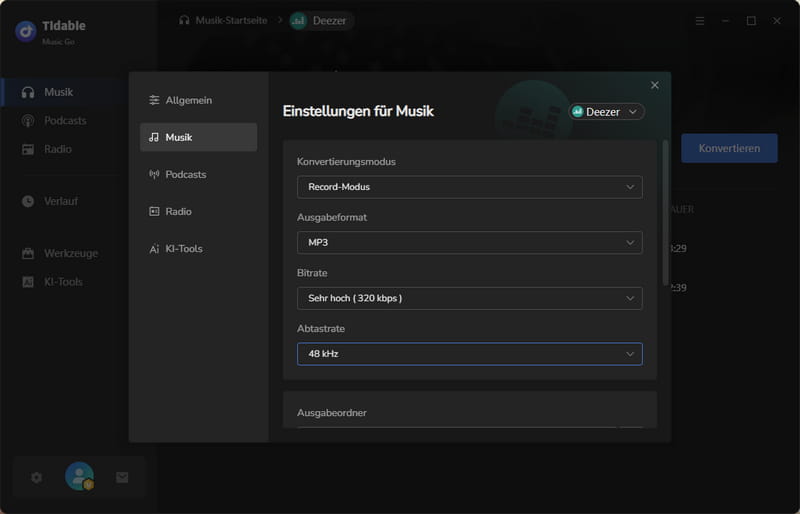Open the KI-Tools settings tab
The width and height of the screenshot is (800, 514).
point(198,249)
